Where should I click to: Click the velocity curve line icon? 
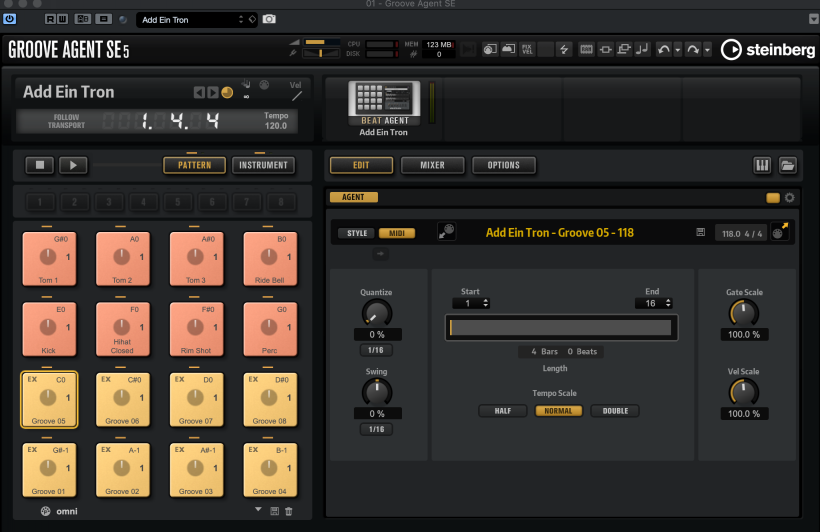(x=297, y=96)
